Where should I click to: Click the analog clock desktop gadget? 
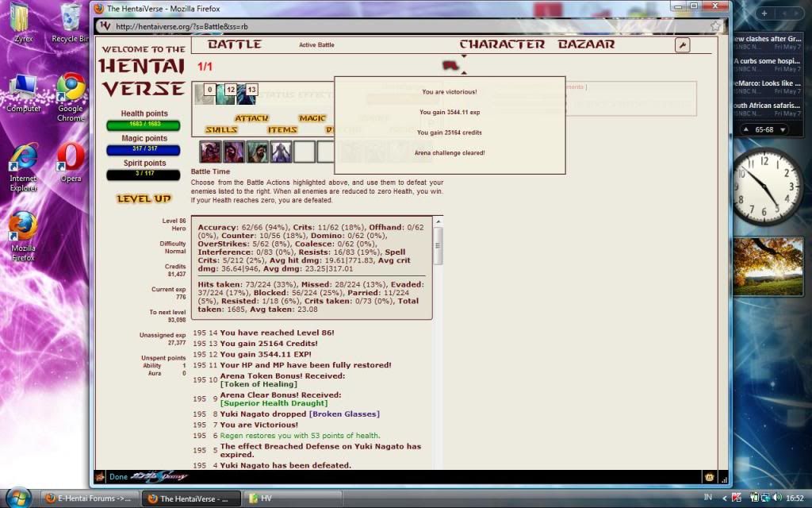coord(766,187)
